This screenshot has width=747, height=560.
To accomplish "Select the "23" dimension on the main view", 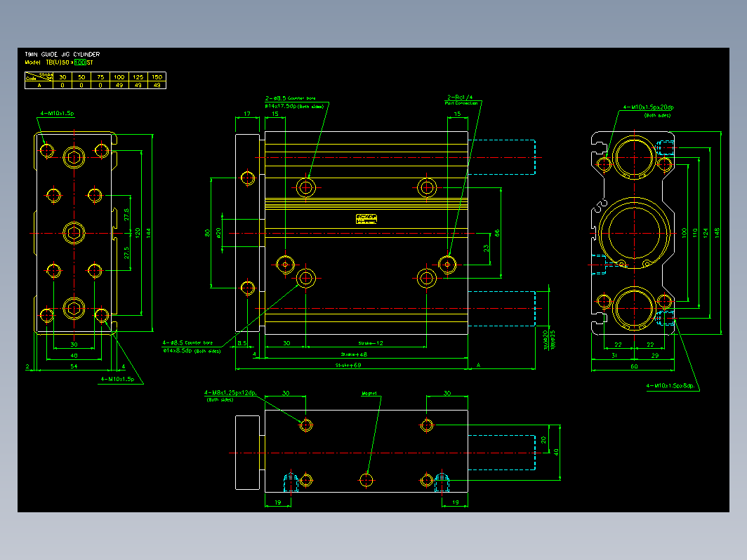I will pyautogui.click(x=486, y=248).
